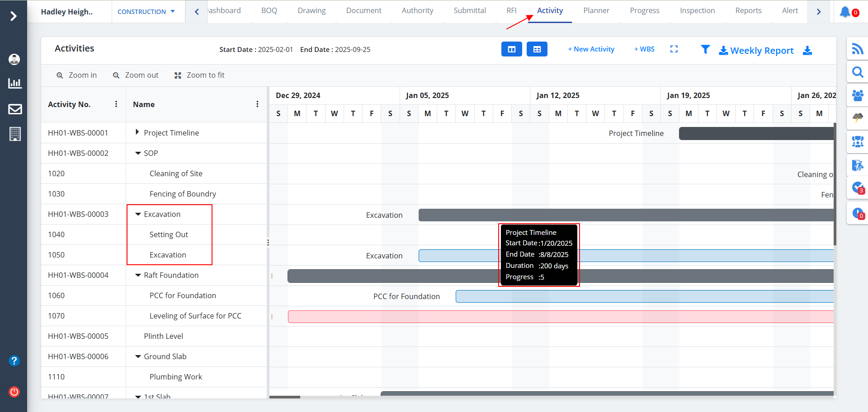
Task: Collapse the Raft Foundation group
Action: coord(138,275)
